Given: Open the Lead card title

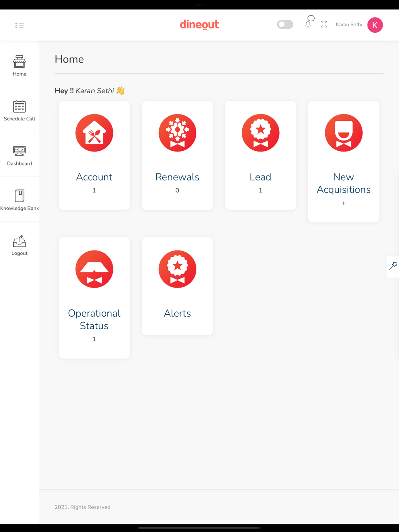Looking at the screenshot, I should [x=261, y=177].
